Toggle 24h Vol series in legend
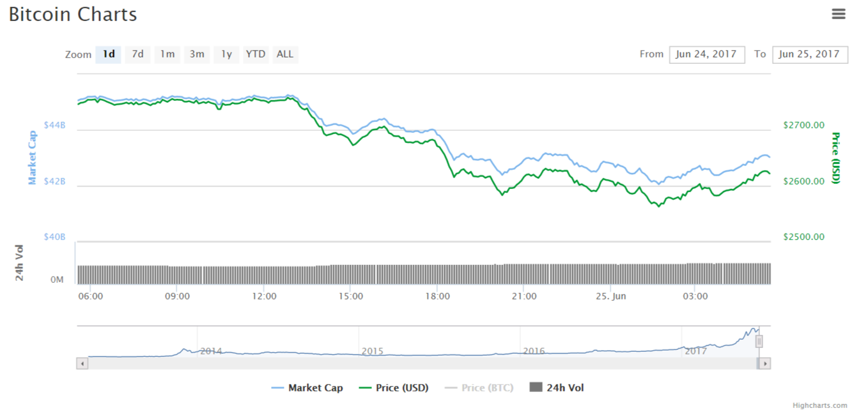 557,388
